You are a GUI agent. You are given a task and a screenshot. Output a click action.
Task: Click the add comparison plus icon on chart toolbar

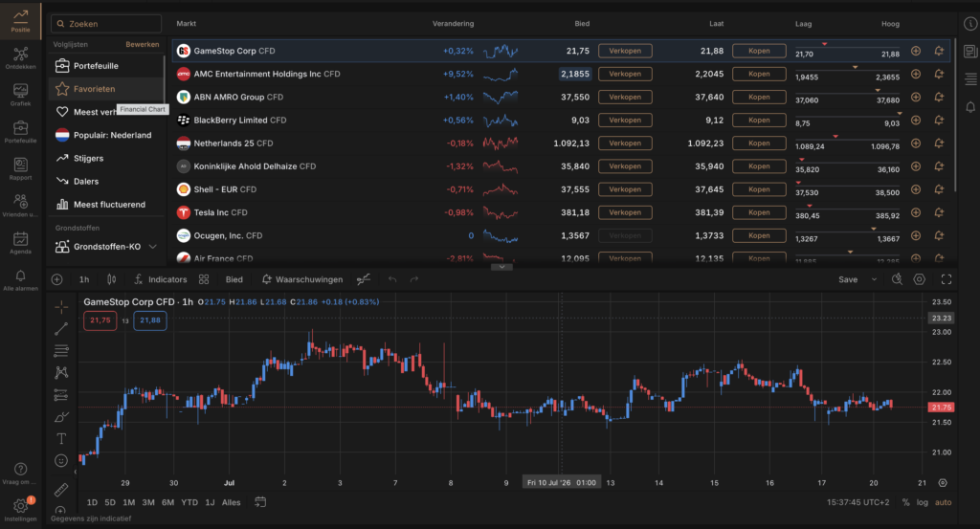pyautogui.click(x=56, y=279)
